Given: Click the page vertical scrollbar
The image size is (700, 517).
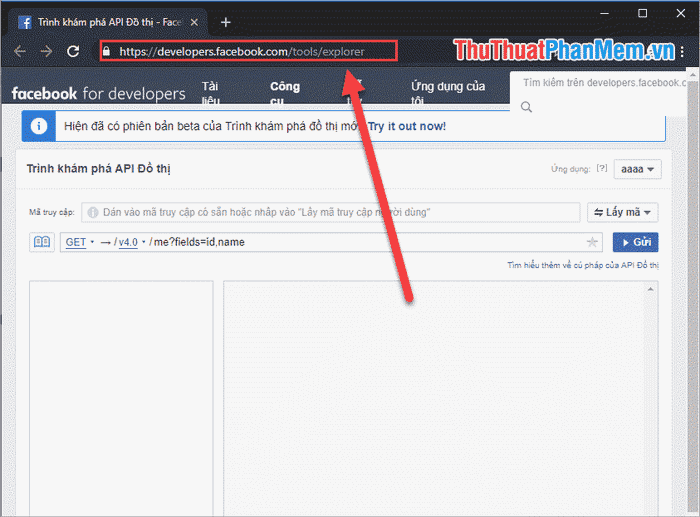Looking at the screenshot, I should pos(692,290).
